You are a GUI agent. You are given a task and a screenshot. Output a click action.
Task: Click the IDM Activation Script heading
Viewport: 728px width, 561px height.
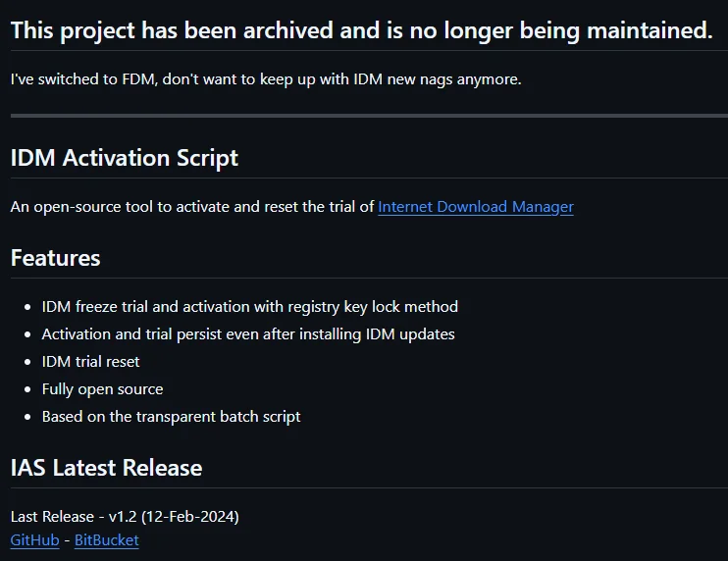pos(124,158)
